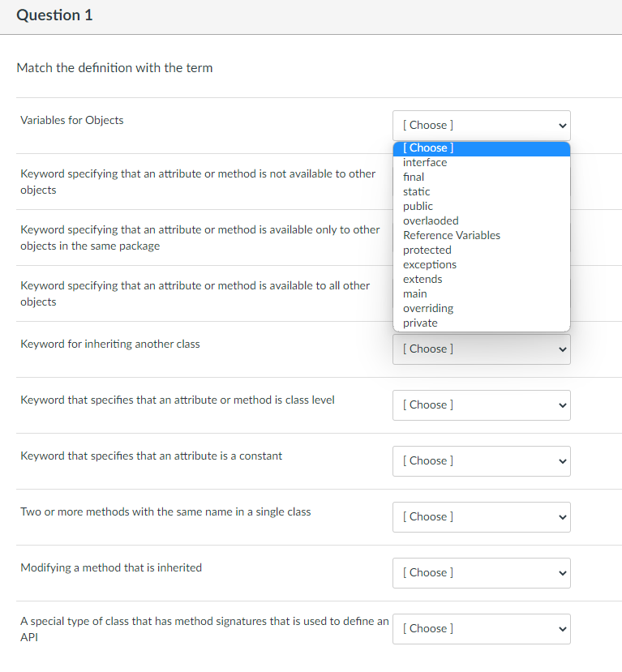Select "Reference Variables" from the open dropdown list
The width and height of the screenshot is (622, 672).
click(x=452, y=235)
